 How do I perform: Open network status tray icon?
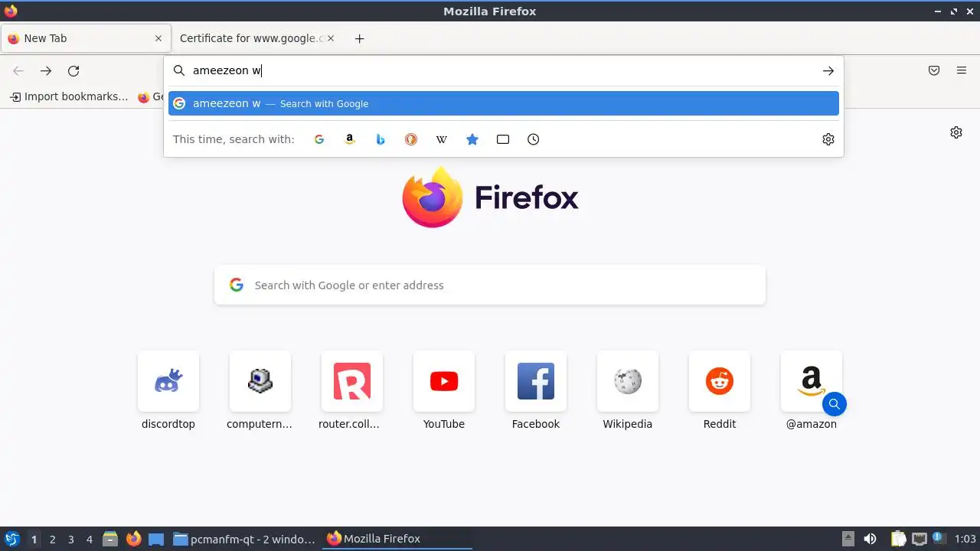(920, 539)
